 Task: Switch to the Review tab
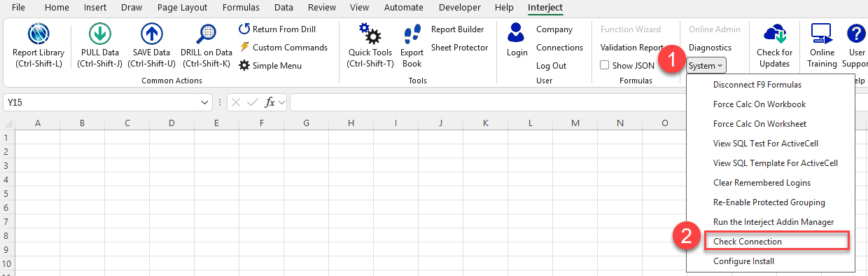(x=322, y=8)
